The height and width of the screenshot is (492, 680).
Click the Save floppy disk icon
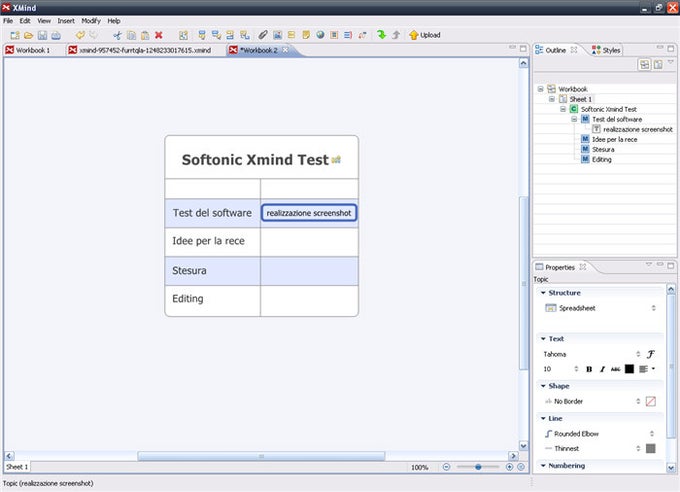tap(42, 35)
